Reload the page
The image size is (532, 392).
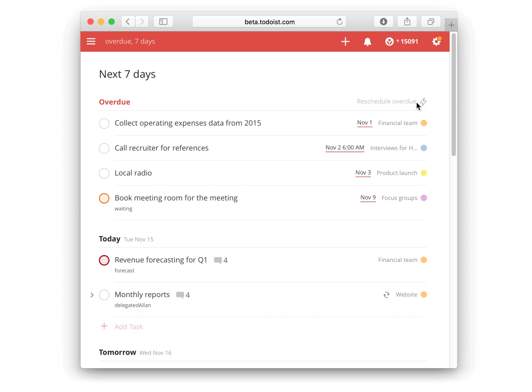point(340,22)
